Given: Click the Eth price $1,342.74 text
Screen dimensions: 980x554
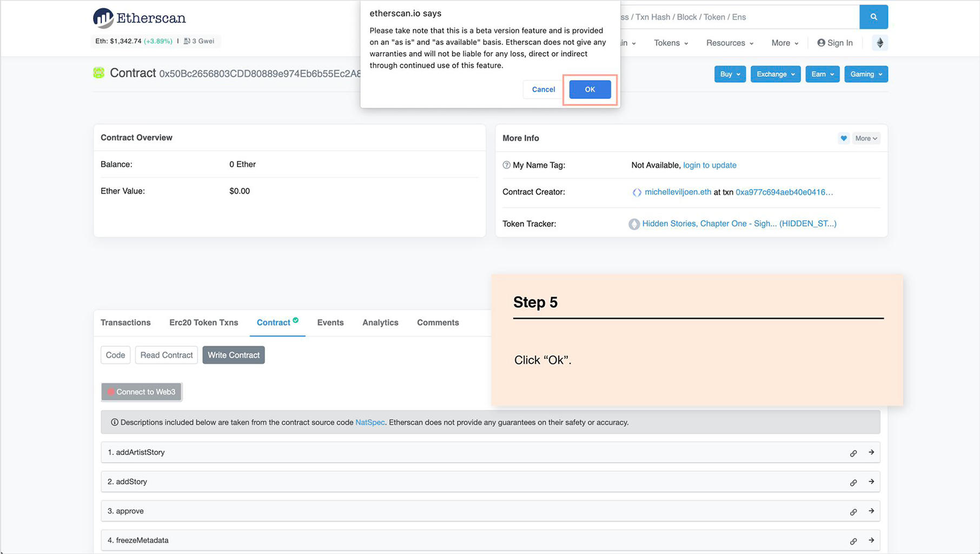Looking at the screenshot, I should [x=118, y=41].
